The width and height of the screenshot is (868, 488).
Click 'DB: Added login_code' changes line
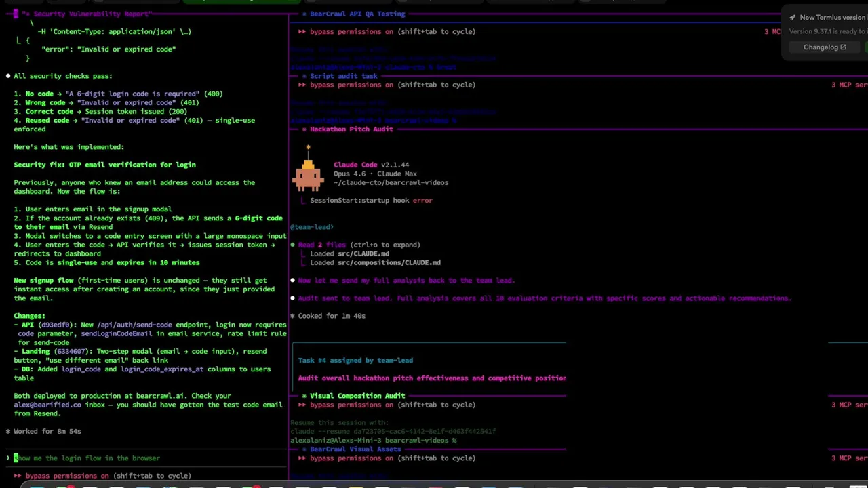click(142, 373)
